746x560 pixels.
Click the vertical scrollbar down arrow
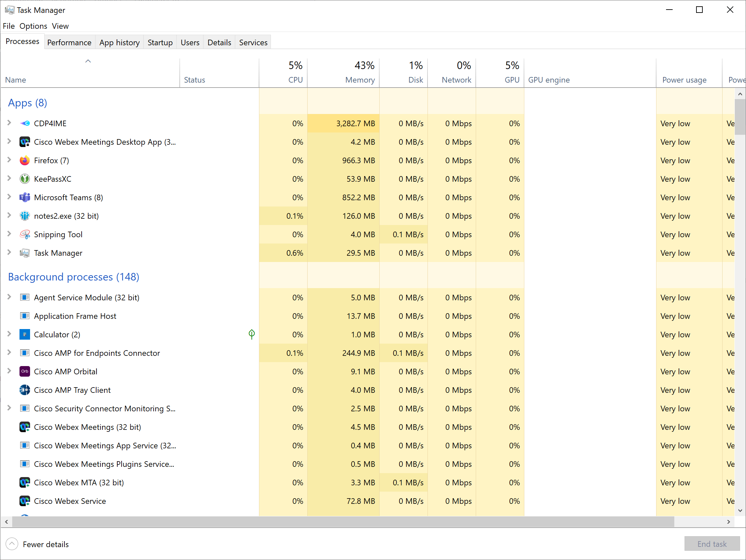(x=741, y=510)
